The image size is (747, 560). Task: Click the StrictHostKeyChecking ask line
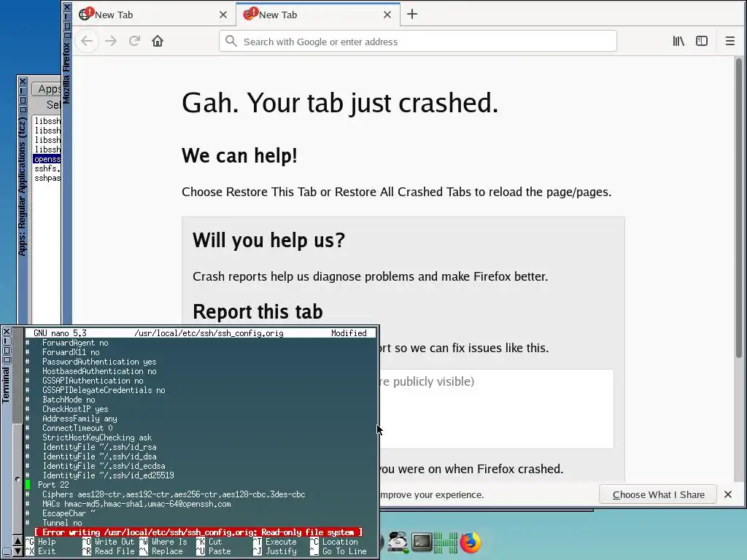(x=97, y=437)
